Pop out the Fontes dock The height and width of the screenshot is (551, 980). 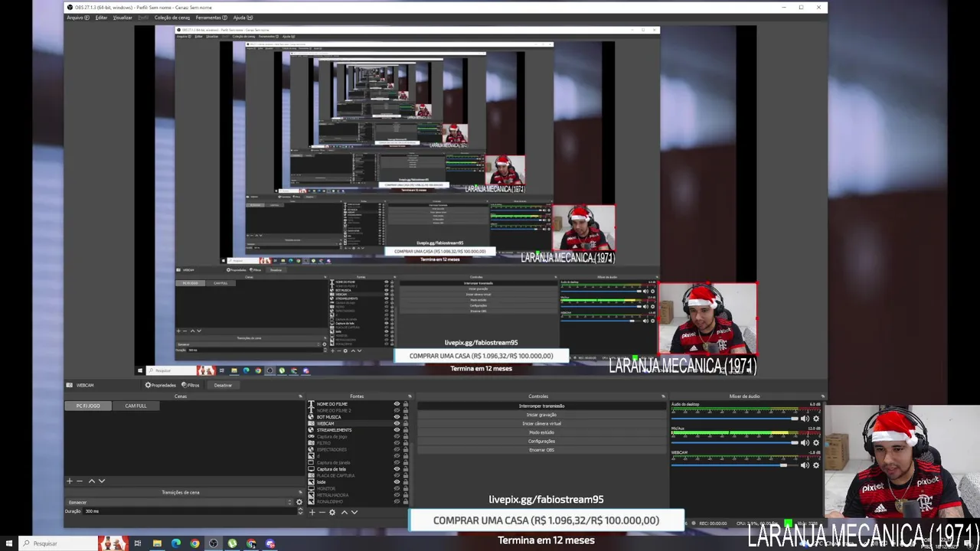click(410, 396)
